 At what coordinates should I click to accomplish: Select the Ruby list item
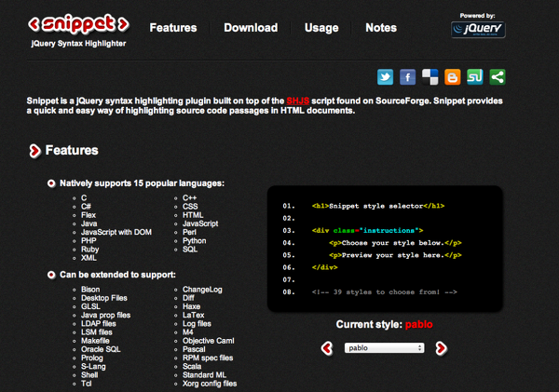(x=89, y=250)
